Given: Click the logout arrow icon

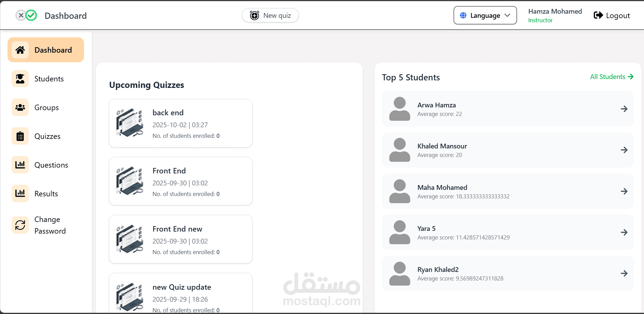Looking at the screenshot, I should click(598, 15).
